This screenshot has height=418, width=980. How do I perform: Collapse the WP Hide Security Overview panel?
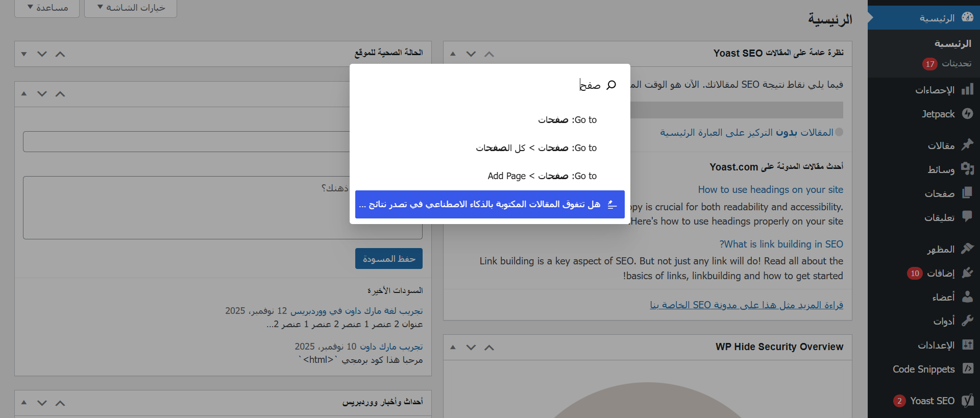tap(453, 347)
